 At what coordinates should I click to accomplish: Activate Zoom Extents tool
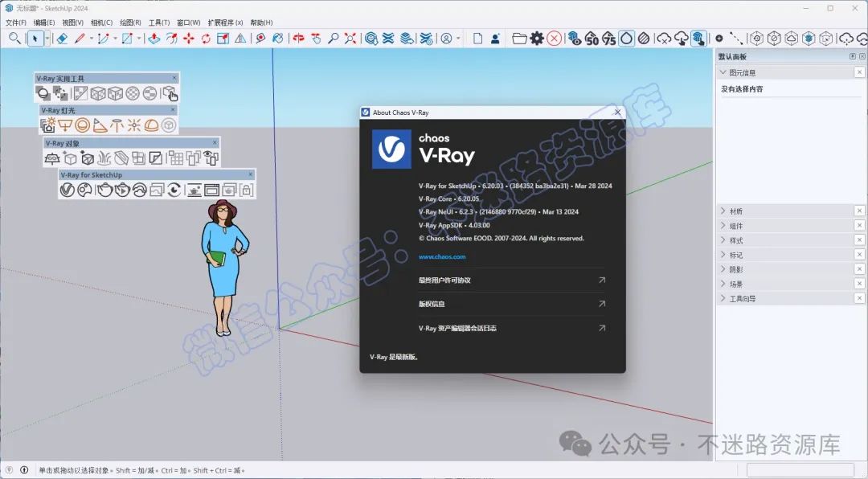point(350,39)
